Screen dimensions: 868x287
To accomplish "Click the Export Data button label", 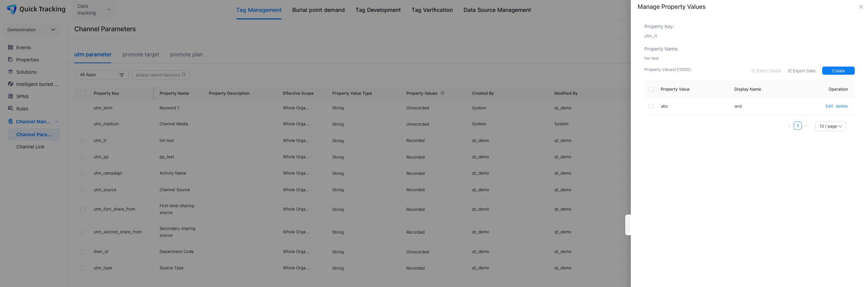I will 804,71.
